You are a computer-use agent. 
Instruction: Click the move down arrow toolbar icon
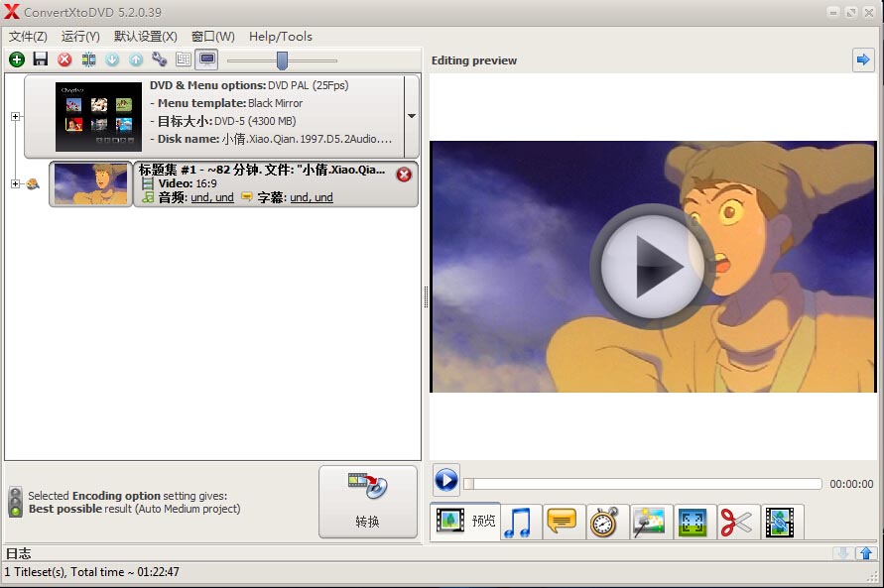(x=112, y=59)
